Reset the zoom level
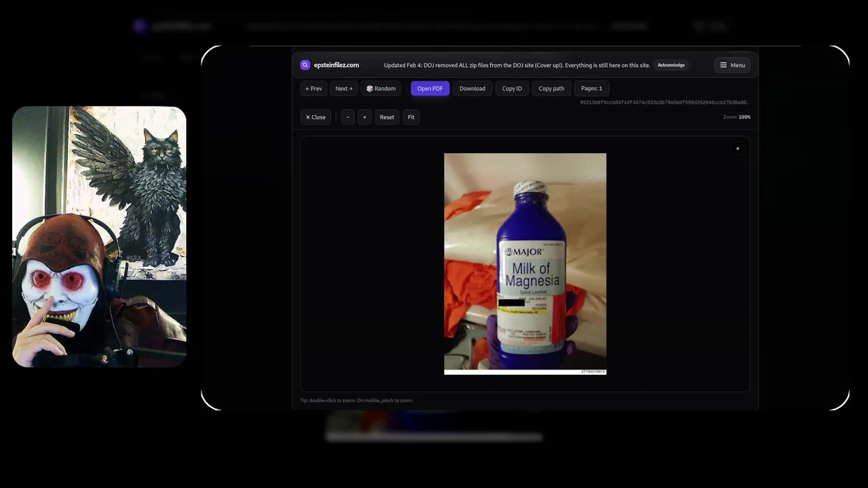868x488 pixels. [x=387, y=117]
